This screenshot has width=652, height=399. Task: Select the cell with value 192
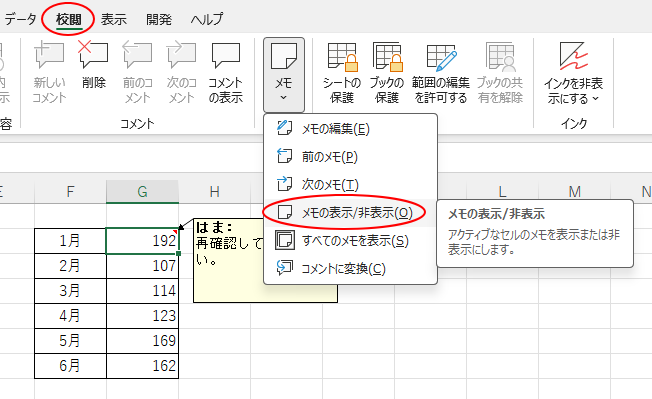pos(143,241)
